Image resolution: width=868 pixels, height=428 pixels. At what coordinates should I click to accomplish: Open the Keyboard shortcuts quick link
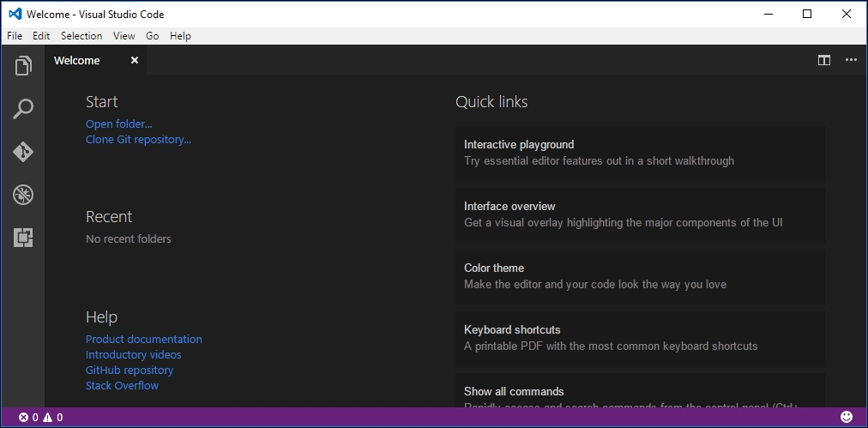640,339
